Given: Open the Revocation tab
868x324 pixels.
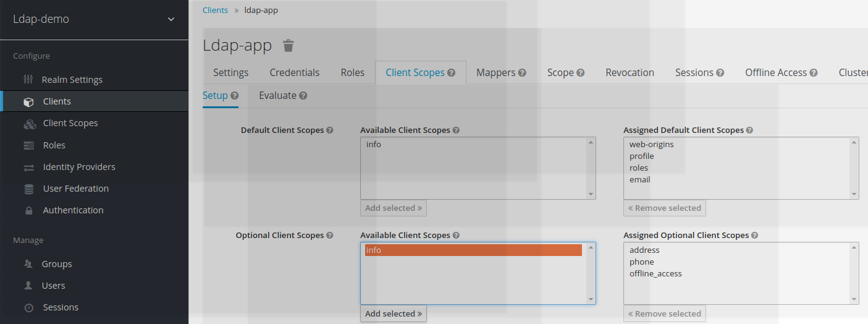Looking at the screenshot, I should [630, 72].
